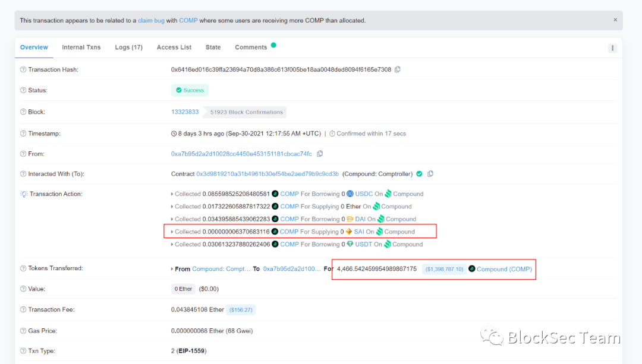Screen dimensions: 642x364
Task: Click the 0 Ether value badge
Action: pos(183,289)
